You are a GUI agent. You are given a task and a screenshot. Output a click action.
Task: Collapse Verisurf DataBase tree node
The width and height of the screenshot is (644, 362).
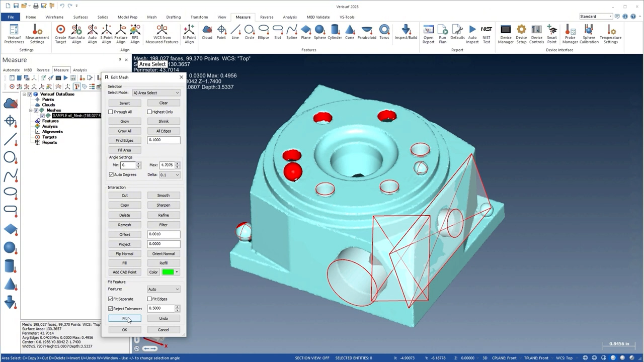[x=24, y=94]
